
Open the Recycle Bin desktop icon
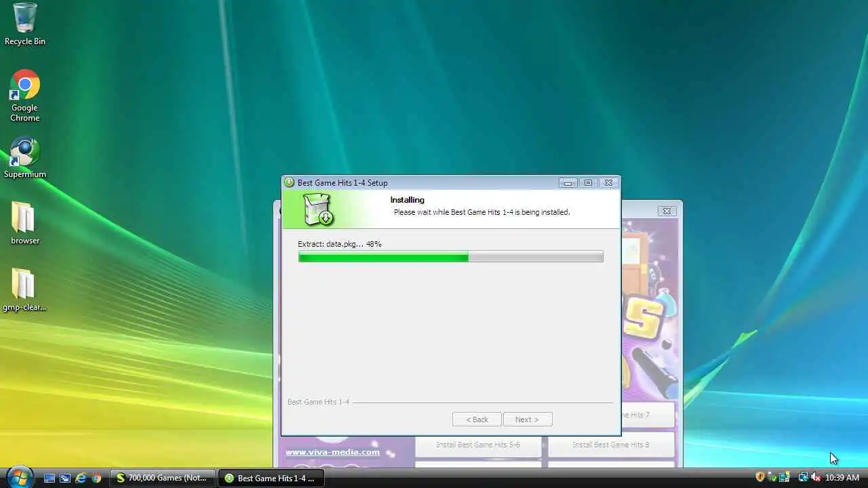point(25,24)
